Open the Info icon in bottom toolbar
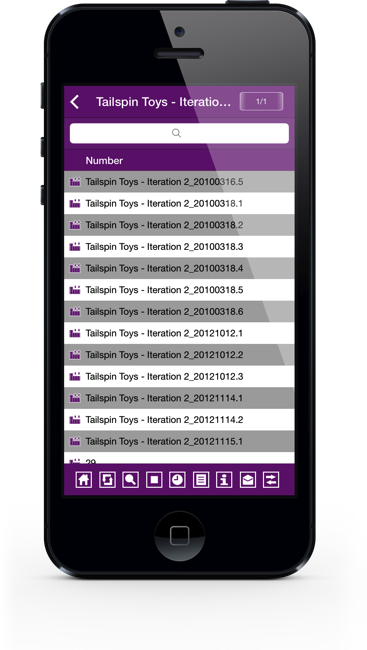 [224, 480]
